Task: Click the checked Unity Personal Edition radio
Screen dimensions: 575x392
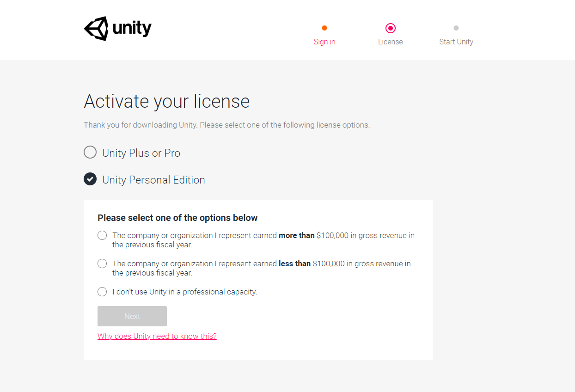Action: [90, 179]
